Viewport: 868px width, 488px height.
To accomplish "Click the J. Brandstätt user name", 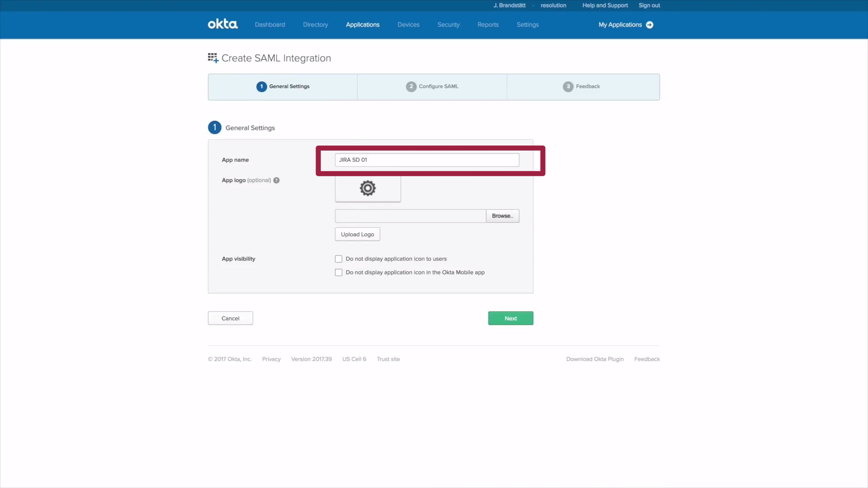I will 509,5.
